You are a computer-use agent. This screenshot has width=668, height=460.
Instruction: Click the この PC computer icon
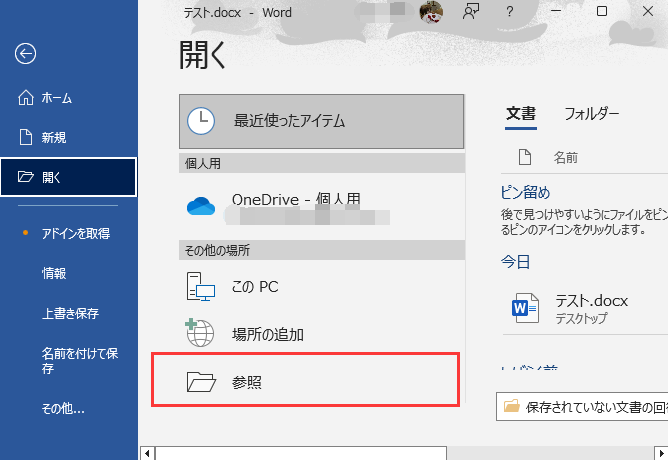(201, 287)
